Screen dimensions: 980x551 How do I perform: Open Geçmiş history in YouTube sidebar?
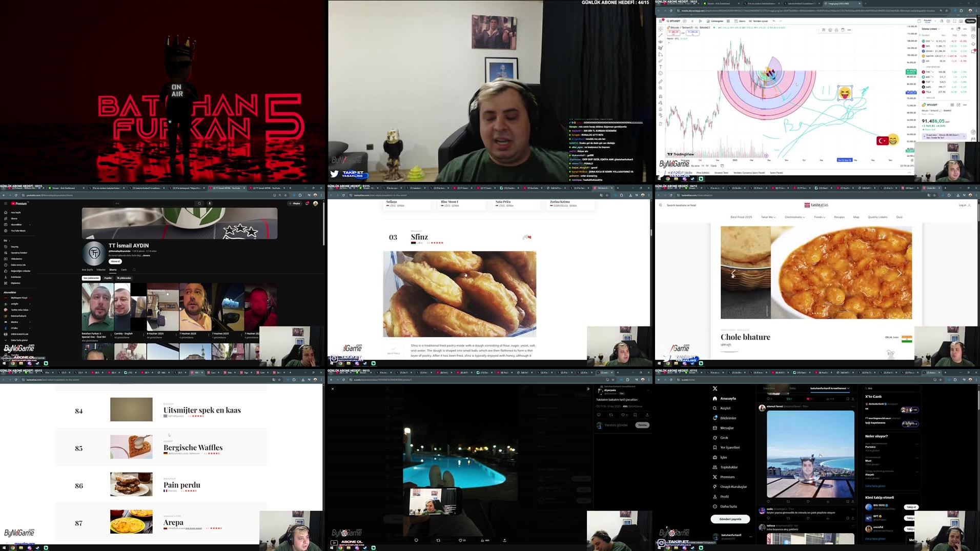click(10, 247)
